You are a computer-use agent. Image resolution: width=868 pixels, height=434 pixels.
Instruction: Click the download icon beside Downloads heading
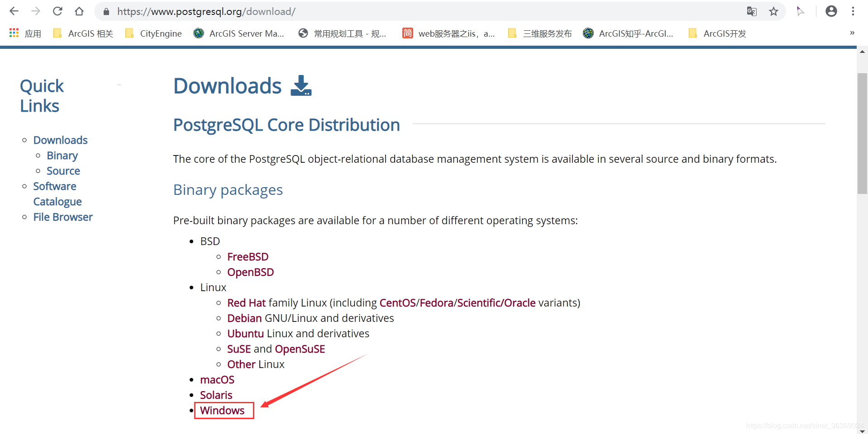[x=301, y=85]
